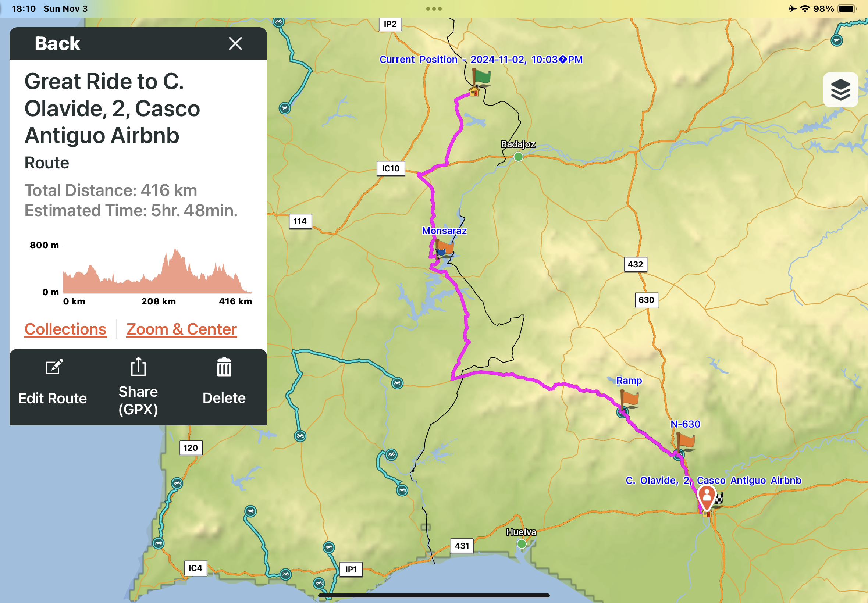Close the route details panel
Image resolution: width=868 pixels, height=603 pixels.
(235, 44)
